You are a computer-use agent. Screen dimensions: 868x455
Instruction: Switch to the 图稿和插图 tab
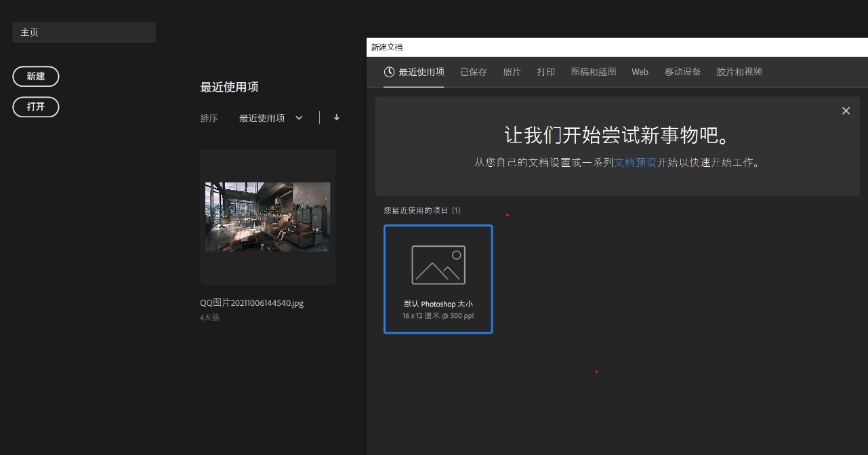click(x=594, y=72)
